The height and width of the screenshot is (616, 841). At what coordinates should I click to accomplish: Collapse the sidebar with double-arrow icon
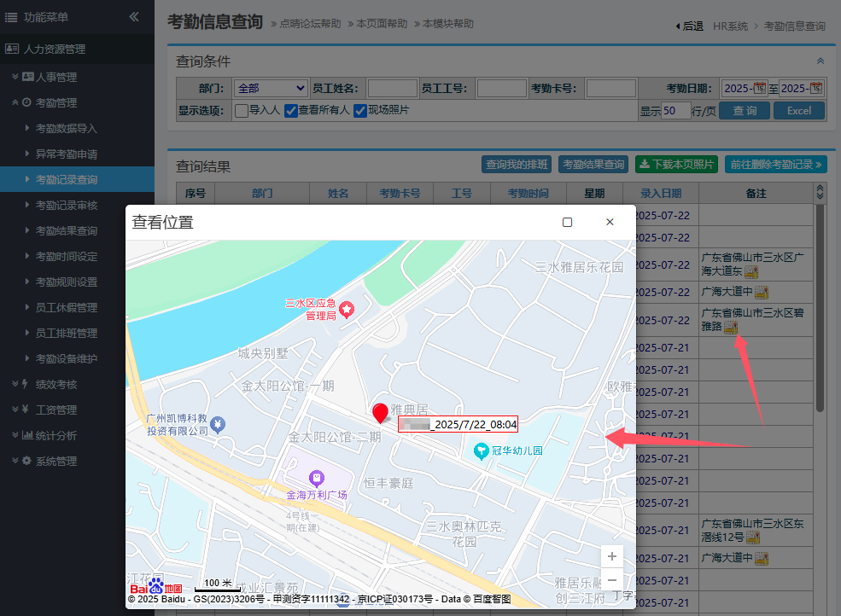click(x=134, y=17)
